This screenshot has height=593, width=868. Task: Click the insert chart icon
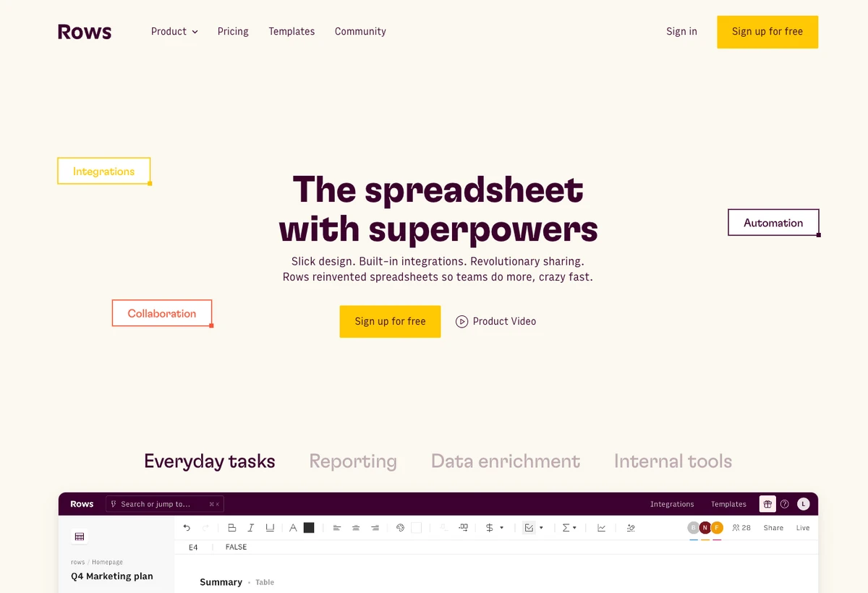[601, 528]
